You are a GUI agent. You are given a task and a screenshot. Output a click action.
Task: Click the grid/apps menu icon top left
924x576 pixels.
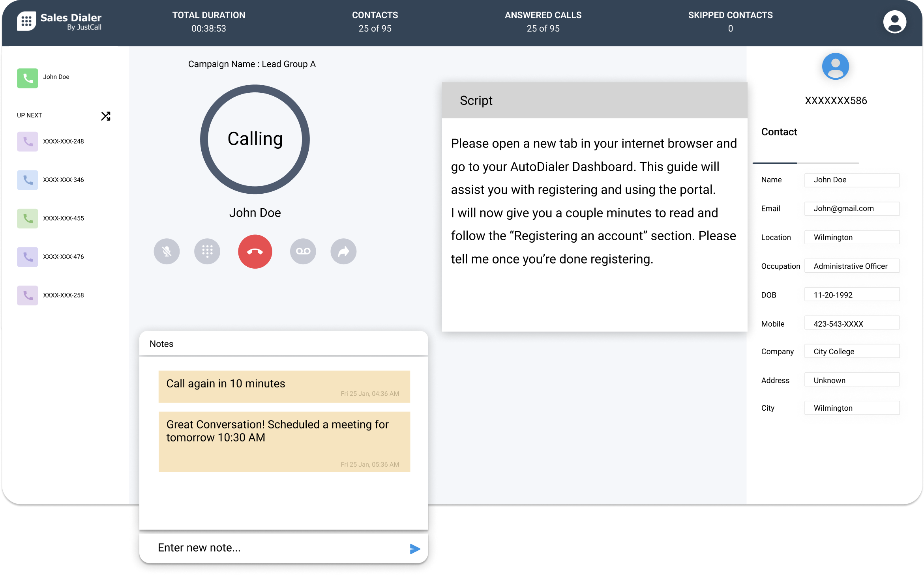(x=25, y=22)
